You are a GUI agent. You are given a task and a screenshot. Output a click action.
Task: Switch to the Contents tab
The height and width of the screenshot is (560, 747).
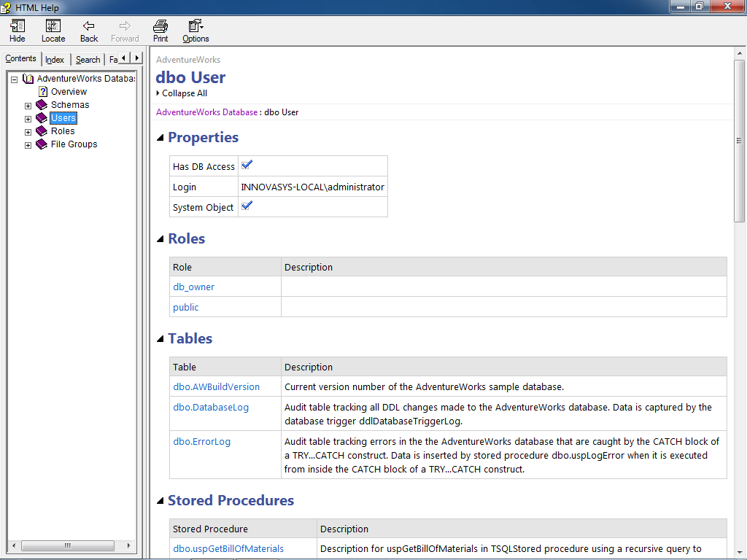tap(20, 58)
